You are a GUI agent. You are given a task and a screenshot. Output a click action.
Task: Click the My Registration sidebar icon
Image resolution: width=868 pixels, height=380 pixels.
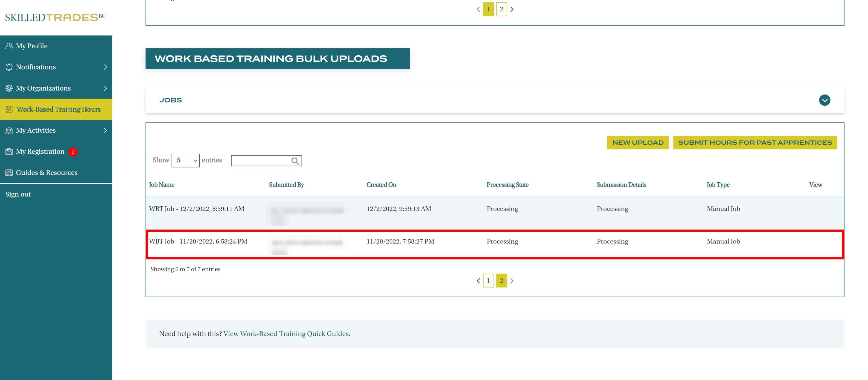pyautogui.click(x=9, y=152)
